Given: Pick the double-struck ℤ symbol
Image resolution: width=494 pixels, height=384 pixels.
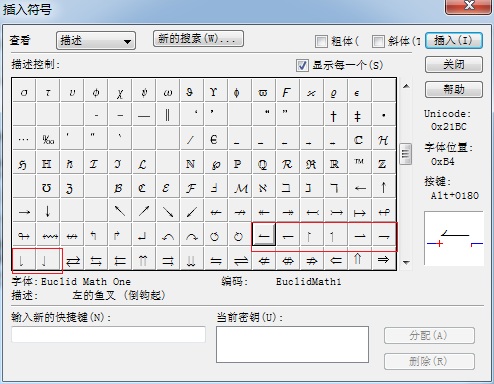Looking at the screenshot, I should pyautogui.click(x=384, y=163).
